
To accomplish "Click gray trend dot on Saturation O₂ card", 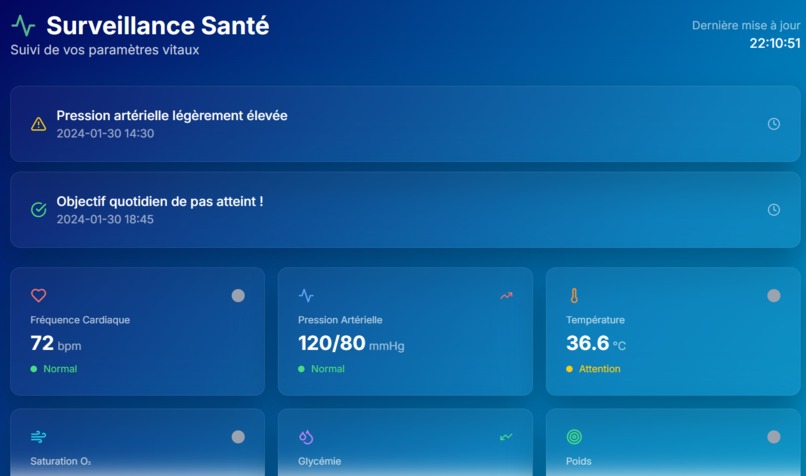I will point(238,437).
